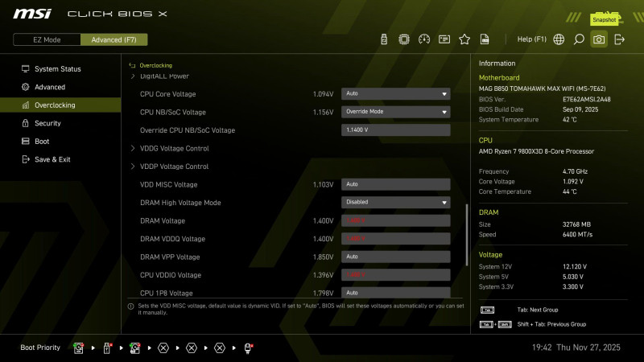Edit the Override CPU NB/SoC Voltage field
This screenshot has height=362, width=644.
point(395,130)
